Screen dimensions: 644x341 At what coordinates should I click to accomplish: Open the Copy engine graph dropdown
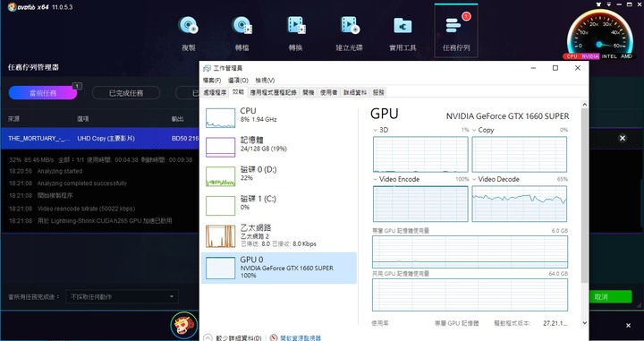[x=474, y=131]
